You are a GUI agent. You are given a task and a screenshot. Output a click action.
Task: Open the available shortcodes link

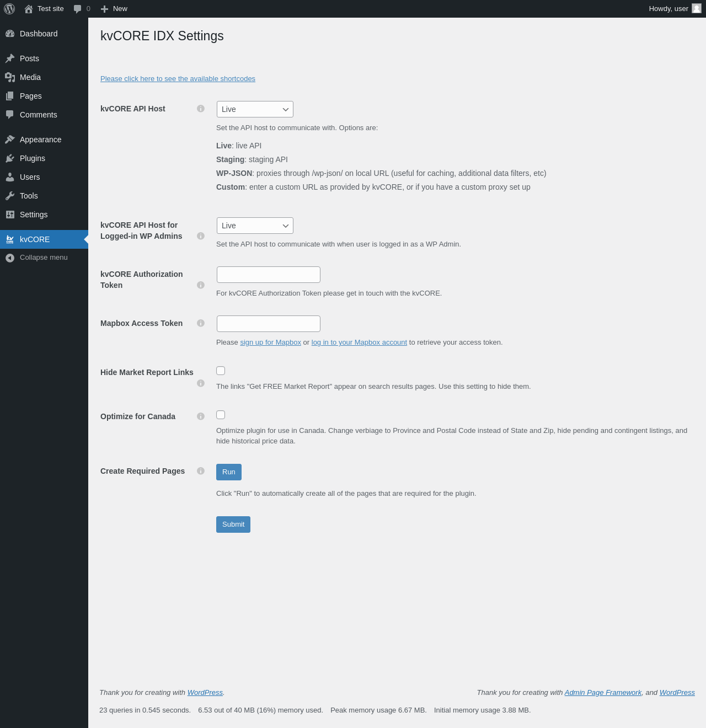(x=178, y=79)
